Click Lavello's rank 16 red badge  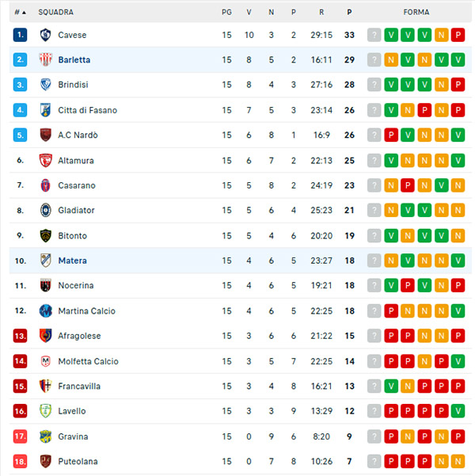20,411
